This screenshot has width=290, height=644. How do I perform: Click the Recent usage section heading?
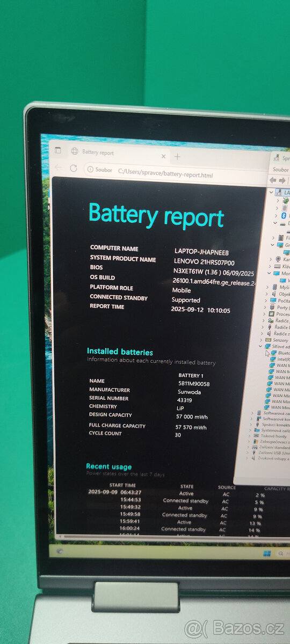point(108,467)
